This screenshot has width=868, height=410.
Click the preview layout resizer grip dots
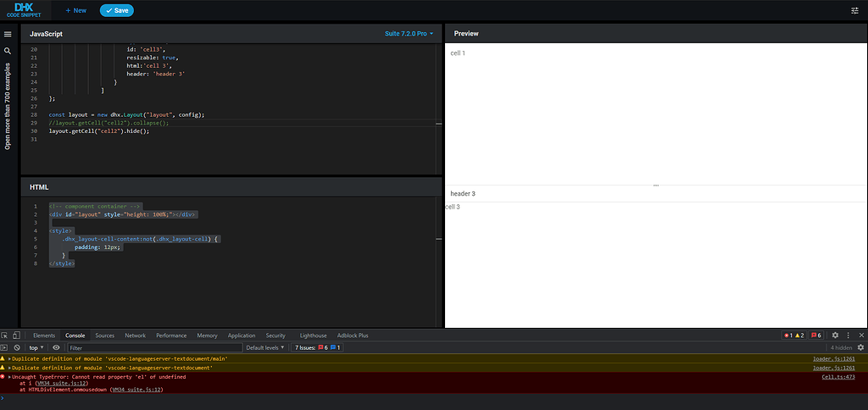[x=656, y=186]
